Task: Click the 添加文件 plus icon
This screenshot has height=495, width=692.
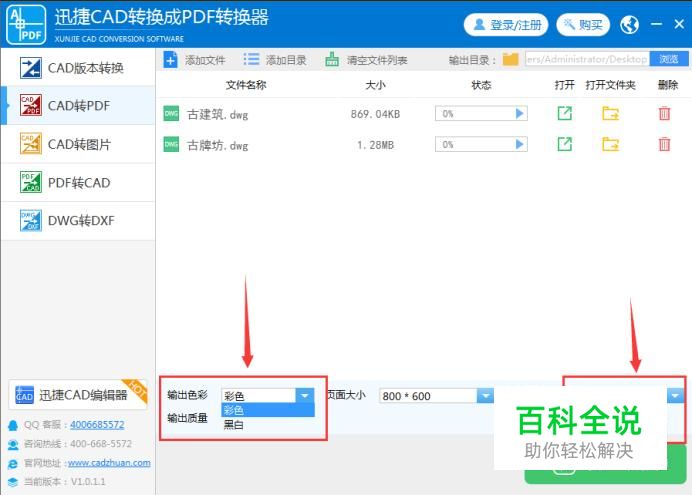Action: [x=170, y=60]
